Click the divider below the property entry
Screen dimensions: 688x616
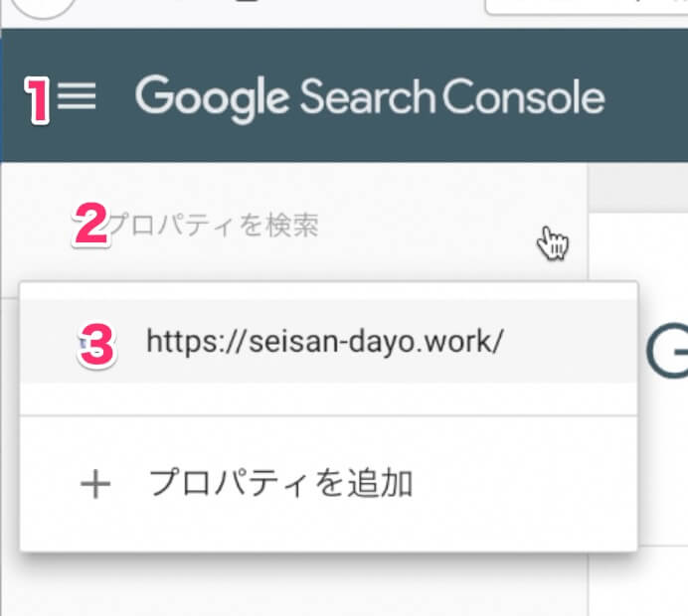(328, 415)
